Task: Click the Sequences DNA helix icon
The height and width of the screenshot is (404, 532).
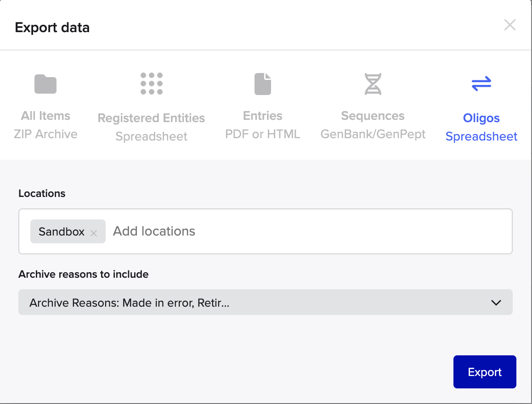Action: tap(373, 84)
